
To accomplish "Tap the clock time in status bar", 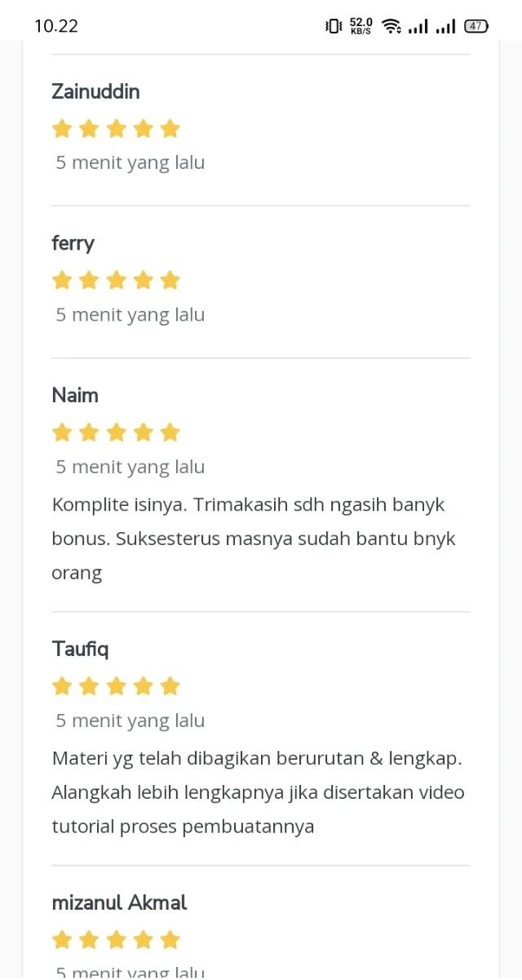I will (56, 26).
